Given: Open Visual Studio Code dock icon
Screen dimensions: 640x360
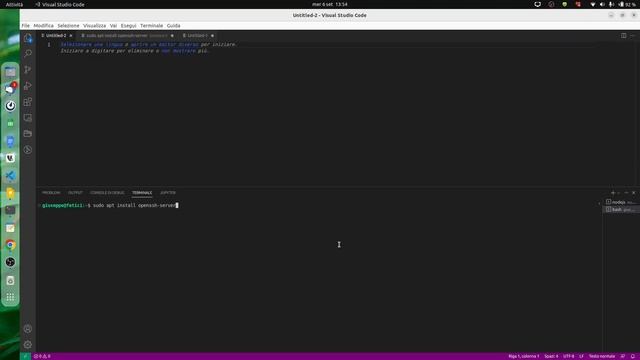Looking at the screenshot, I should [x=10, y=176].
